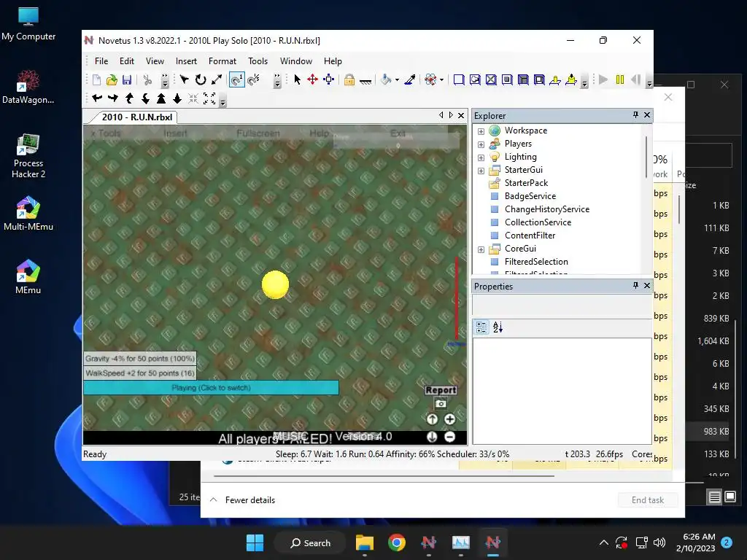Select the yellow Hinge tool icon
747x560 pixels.
click(555, 79)
